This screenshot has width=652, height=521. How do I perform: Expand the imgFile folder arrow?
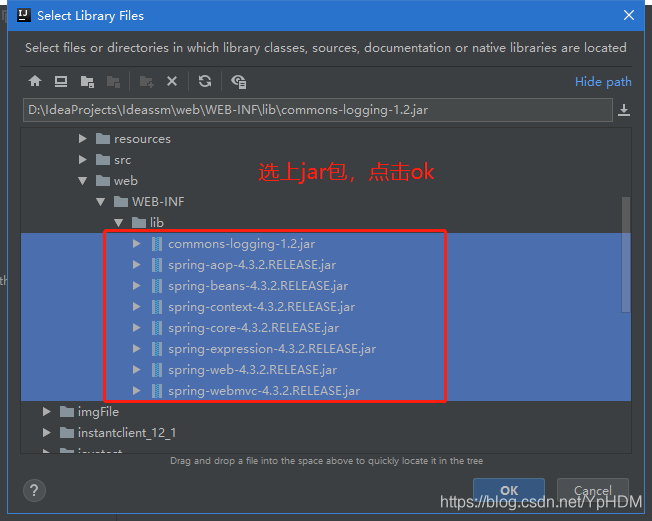46,412
